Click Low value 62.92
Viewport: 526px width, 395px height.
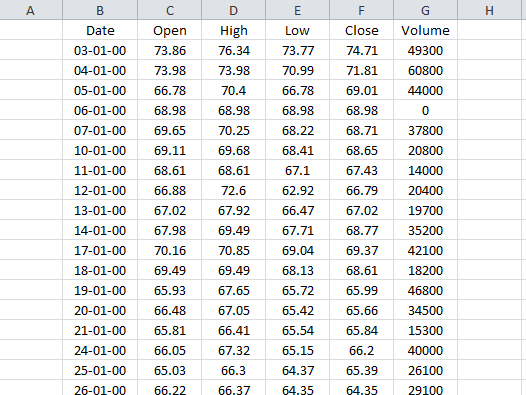pyautogui.click(x=298, y=190)
